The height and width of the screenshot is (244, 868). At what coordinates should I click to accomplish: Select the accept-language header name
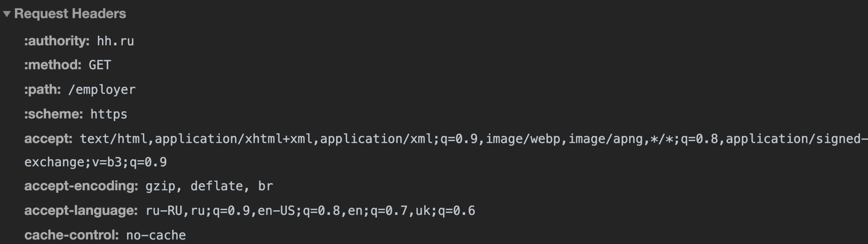point(81,210)
